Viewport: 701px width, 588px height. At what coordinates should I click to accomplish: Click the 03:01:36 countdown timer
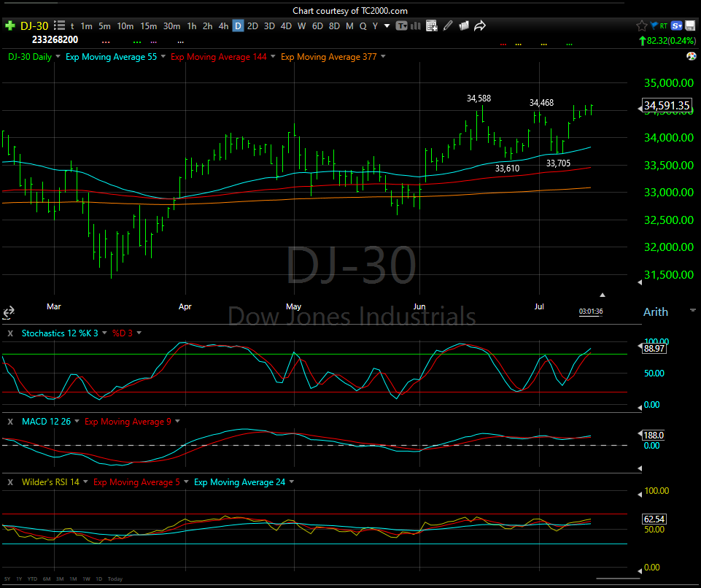pos(591,312)
